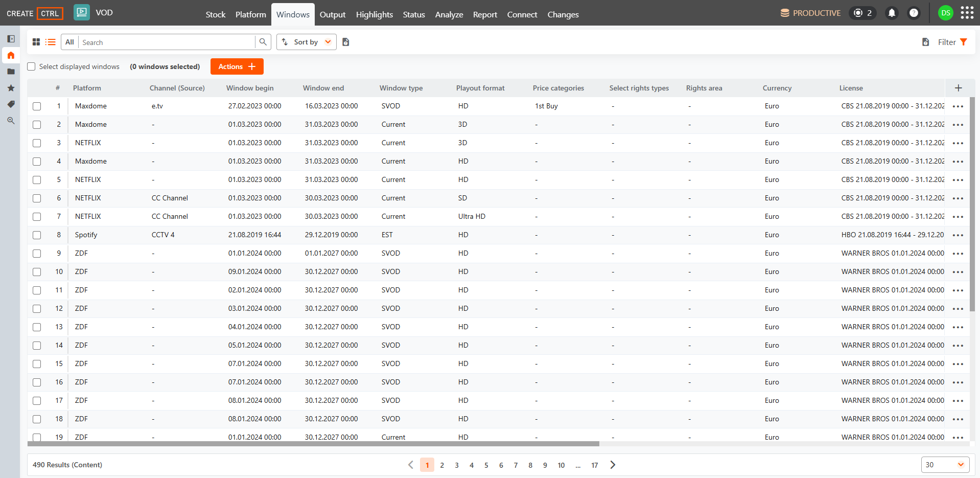Open page size dropdown showing 30

[945, 465]
